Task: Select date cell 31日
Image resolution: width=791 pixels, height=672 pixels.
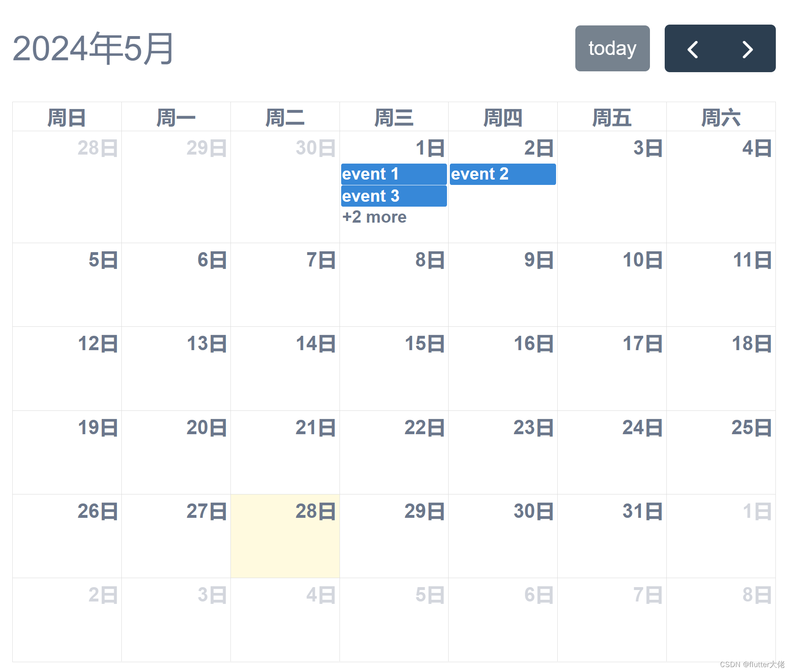Action: tap(642, 511)
